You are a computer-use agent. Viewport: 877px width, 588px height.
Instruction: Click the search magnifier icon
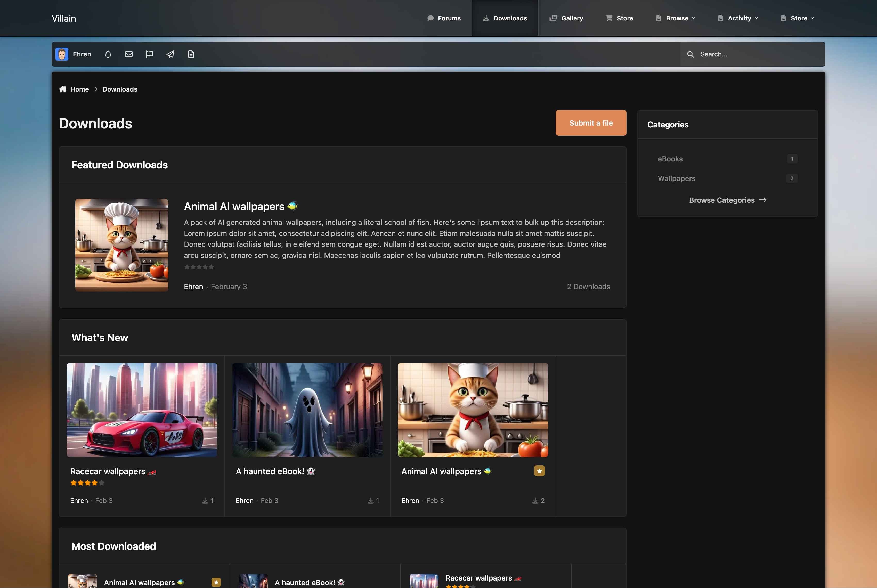coord(690,54)
